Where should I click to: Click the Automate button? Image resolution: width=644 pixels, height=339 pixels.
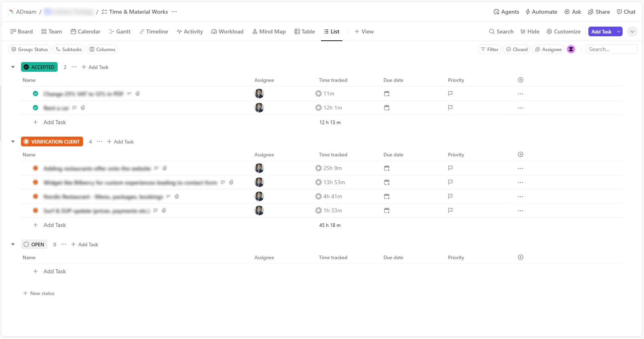pos(541,12)
